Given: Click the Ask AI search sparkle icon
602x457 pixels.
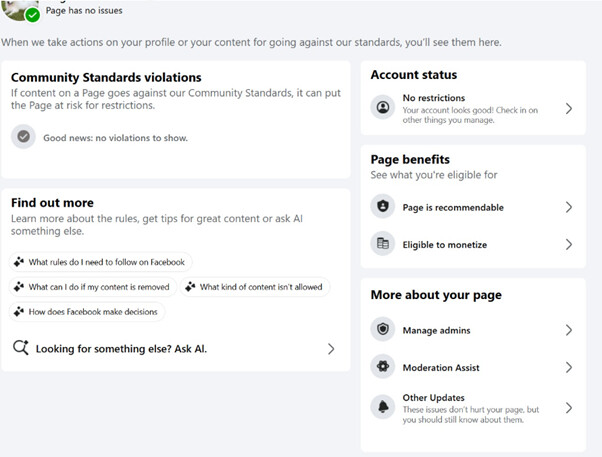Looking at the screenshot, I should tap(21, 348).
